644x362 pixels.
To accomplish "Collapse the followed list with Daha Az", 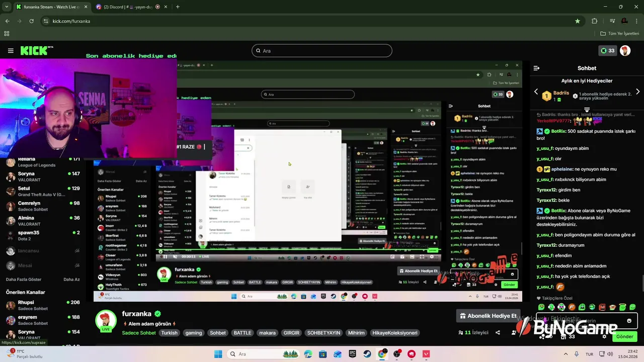I will click(71, 280).
